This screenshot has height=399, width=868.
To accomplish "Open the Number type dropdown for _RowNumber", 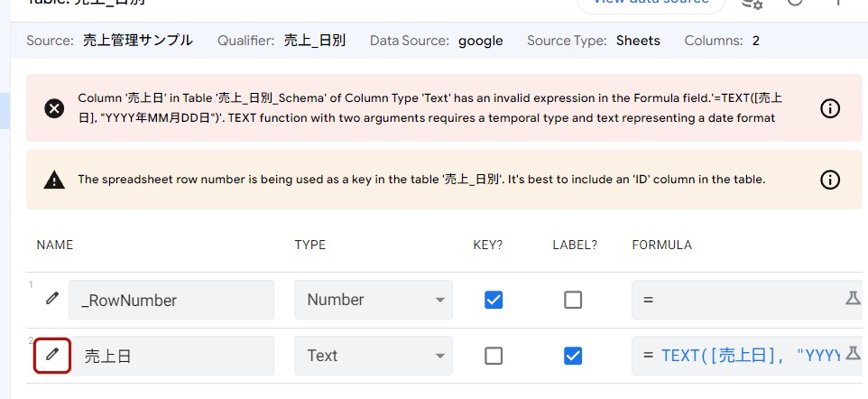I will pos(373,300).
